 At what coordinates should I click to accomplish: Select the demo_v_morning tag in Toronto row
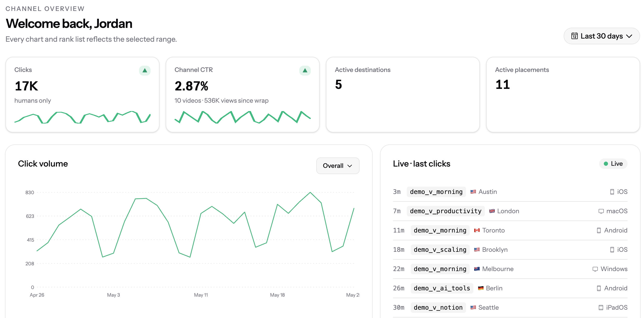(440, 230)
